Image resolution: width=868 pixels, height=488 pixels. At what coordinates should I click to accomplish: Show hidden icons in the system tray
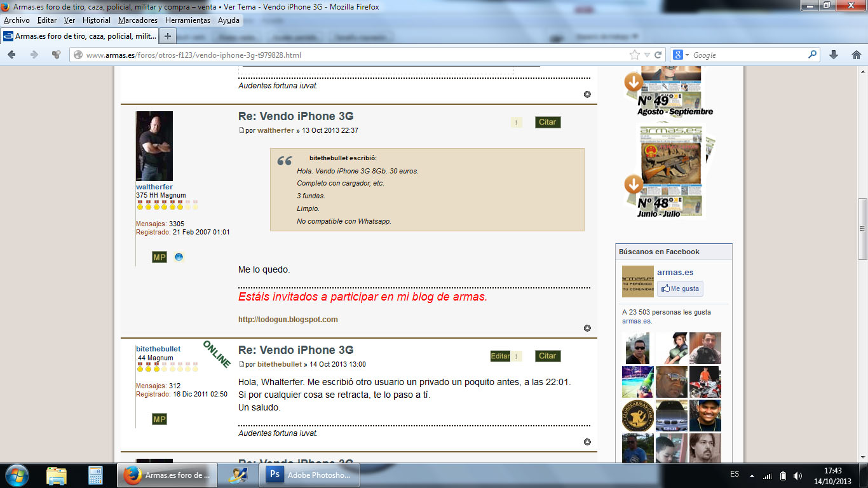tap(752, 475)
